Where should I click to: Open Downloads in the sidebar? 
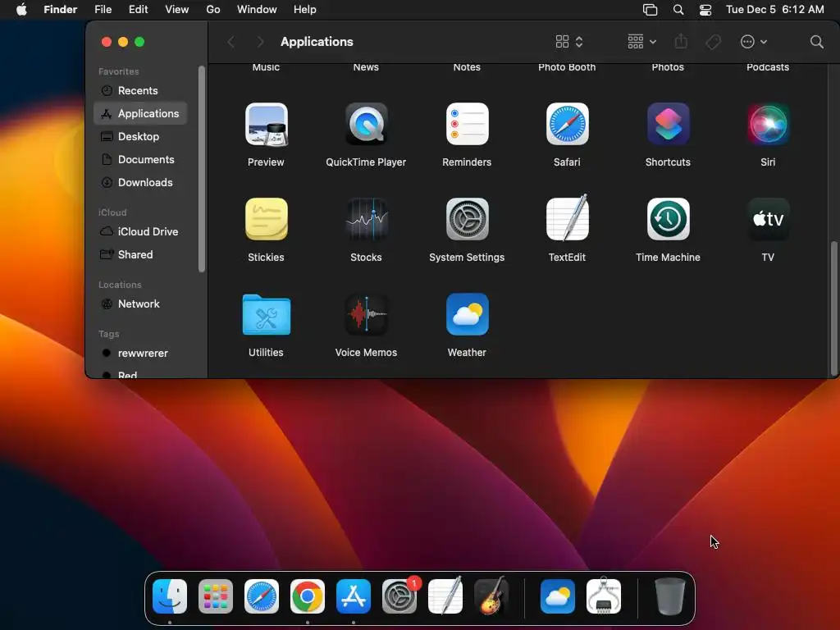pos(140,183)
